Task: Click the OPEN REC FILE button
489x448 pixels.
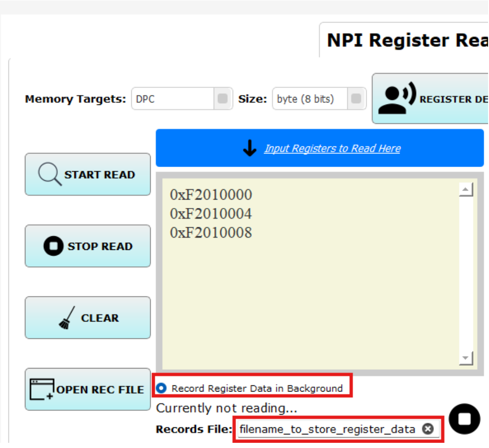Action: (88, 389)
